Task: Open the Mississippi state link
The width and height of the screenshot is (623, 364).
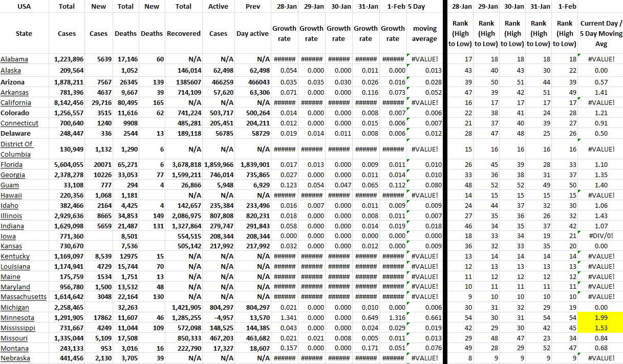Action: (x=18, y=328)
